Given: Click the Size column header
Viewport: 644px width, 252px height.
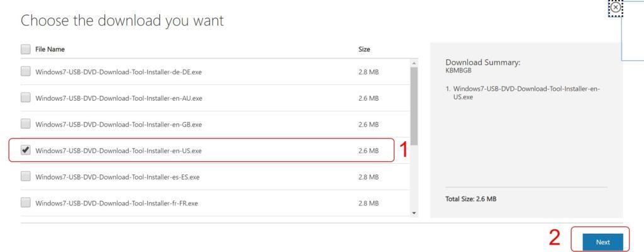Looking at the screenshot, I should pos(364,49).
